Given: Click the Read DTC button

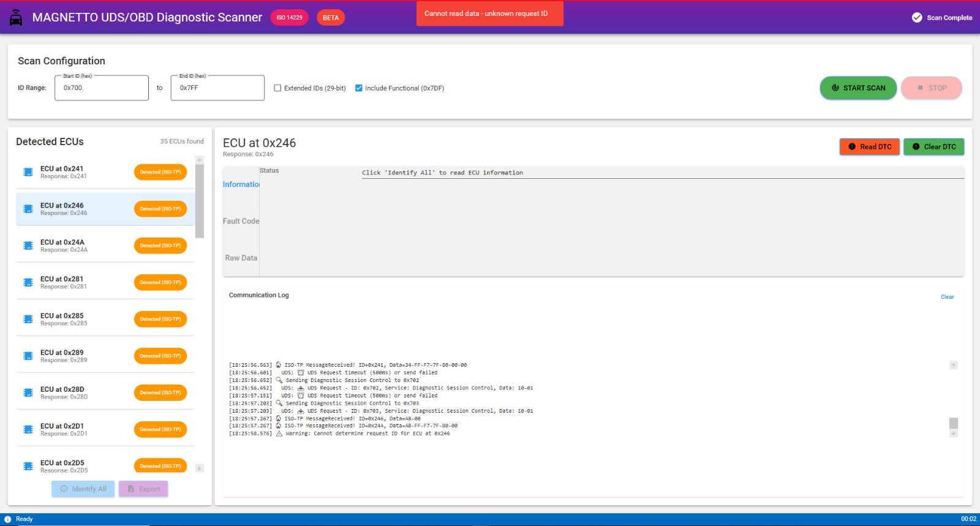Looking at the screenshot, I should pyautogui.click(x=869, y=147).
